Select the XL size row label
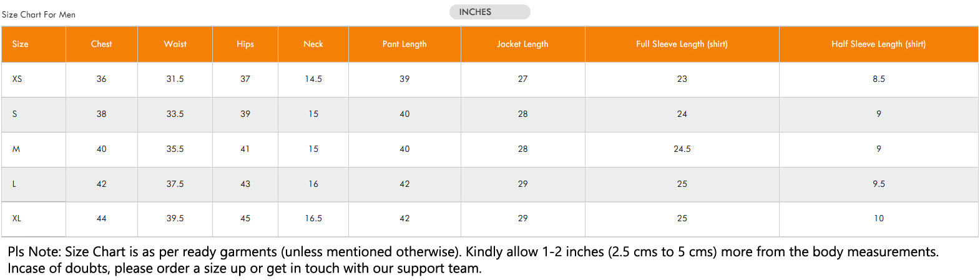980x280 pixels. click(17, 218)
